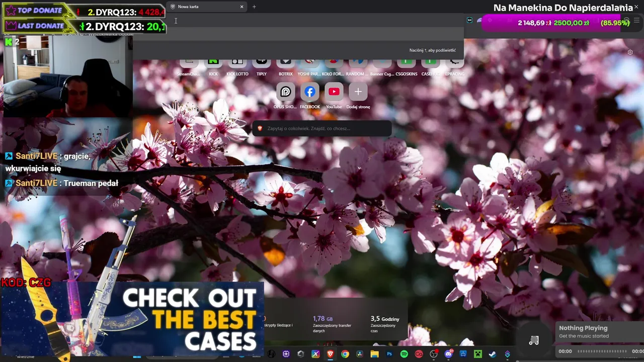The image size is (644, 362).
Task: Open the CSGOSKINS shortcut tile
Action: click(x=407, y=67)
